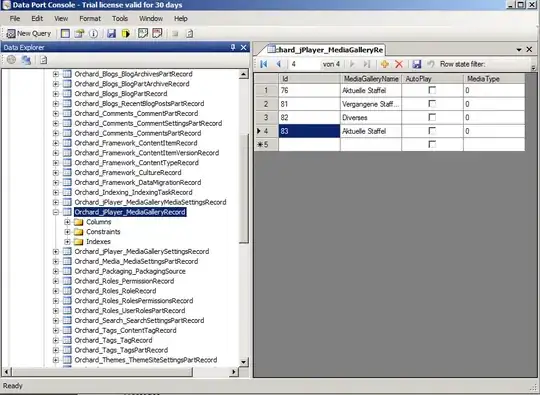This screenshot has height=395, width=540.
Task: Click the New Query toolbar button
Action: point(29,33)
